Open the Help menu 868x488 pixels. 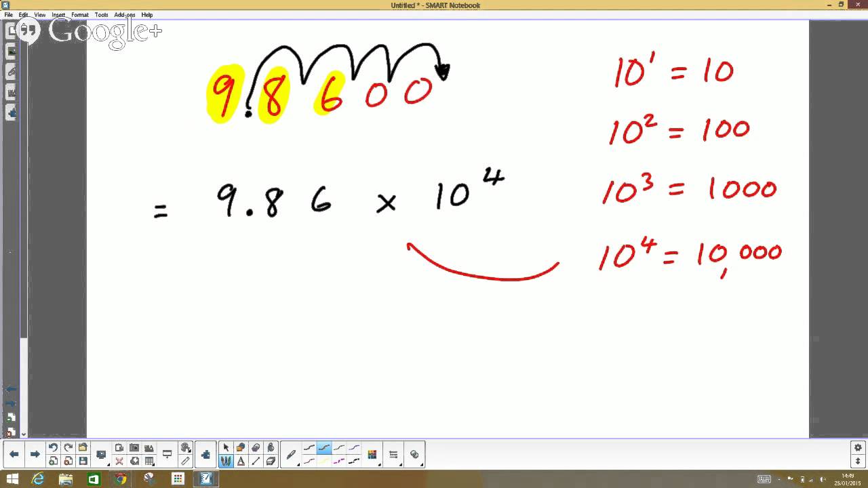tap(147, 14)
